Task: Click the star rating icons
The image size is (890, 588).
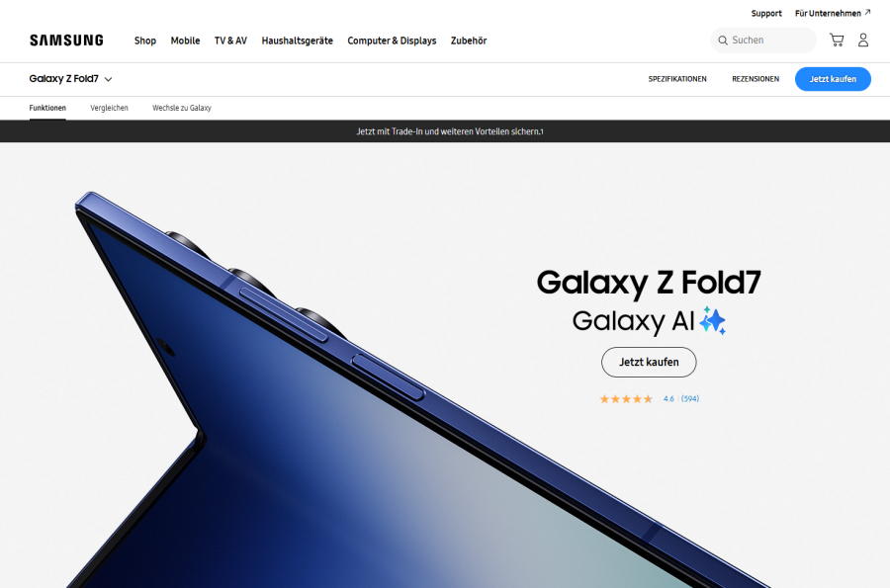Action: pyautogui.click(x=627, y=399)
